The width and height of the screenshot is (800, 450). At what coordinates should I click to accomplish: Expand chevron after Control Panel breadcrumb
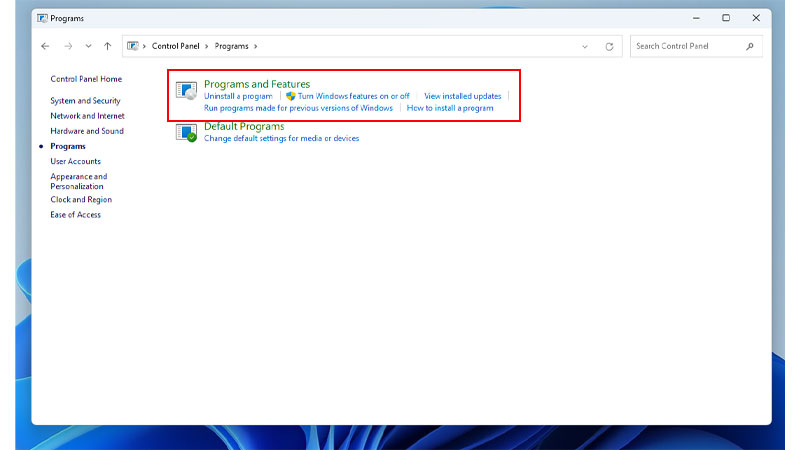[207, 46]
